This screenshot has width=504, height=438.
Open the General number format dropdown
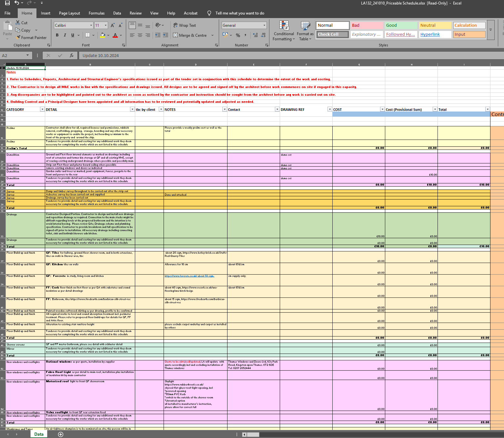[264, 25]
